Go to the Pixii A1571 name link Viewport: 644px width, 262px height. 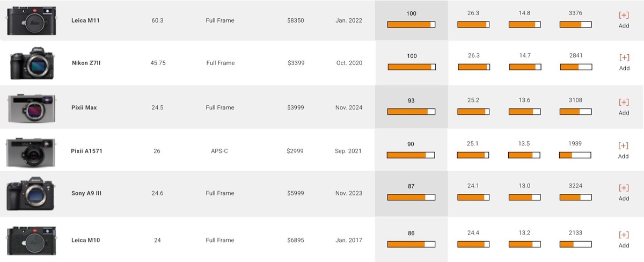tap(86, 151)
